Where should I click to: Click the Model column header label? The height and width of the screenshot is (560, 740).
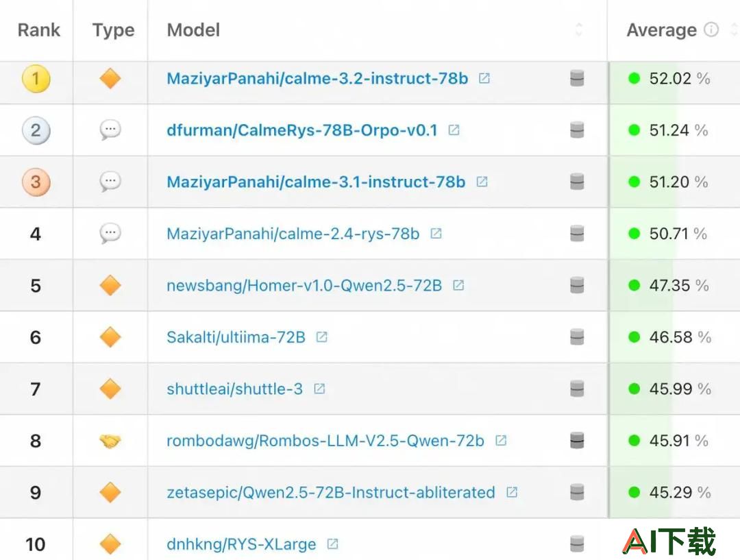193,30
